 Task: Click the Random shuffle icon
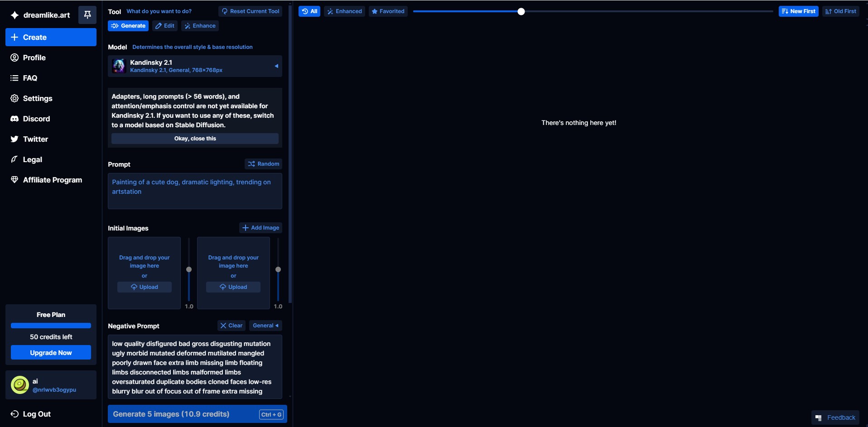tap(251, 164)
